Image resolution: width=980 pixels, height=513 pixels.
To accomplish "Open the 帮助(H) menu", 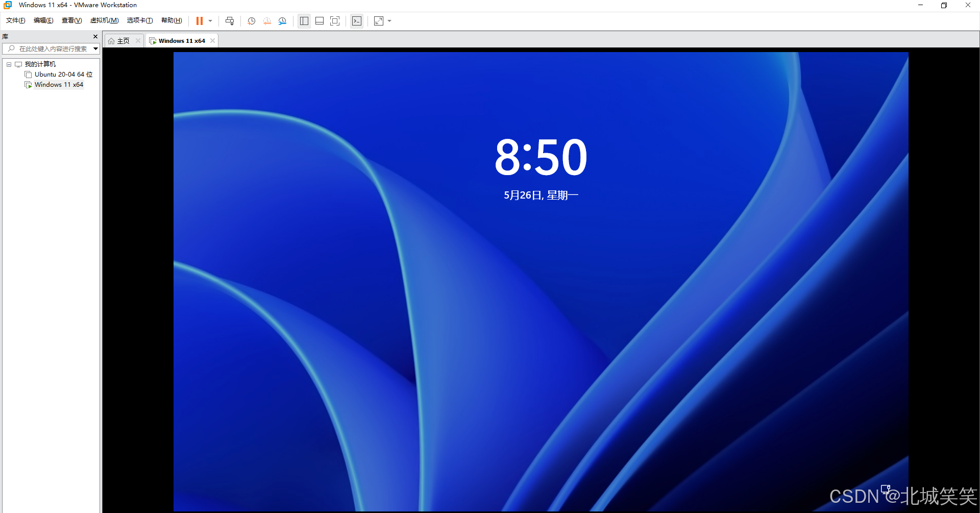I will [x=171, y=20].
